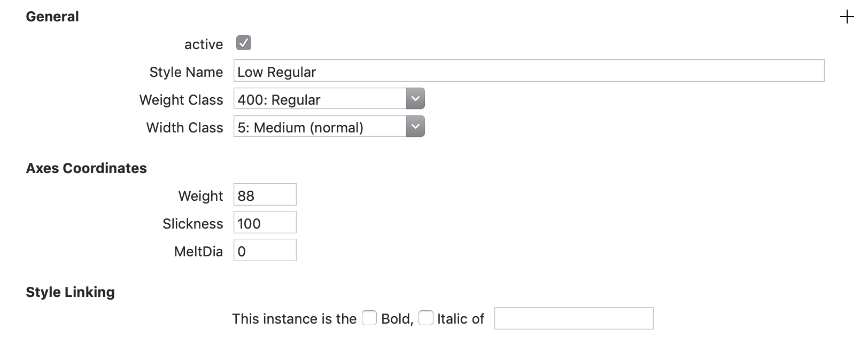
Task: Click the Slickness label
Action: pyautogui.click(x=192, y=224)
